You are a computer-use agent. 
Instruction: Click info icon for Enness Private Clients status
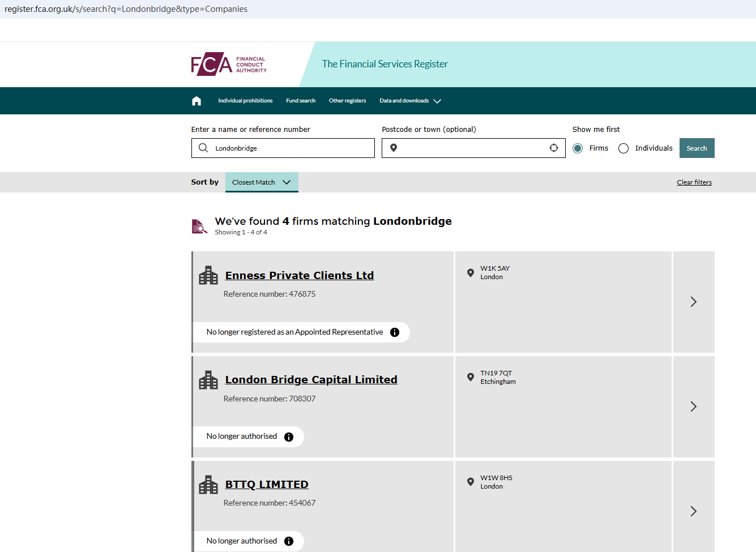tap(395, 332)
